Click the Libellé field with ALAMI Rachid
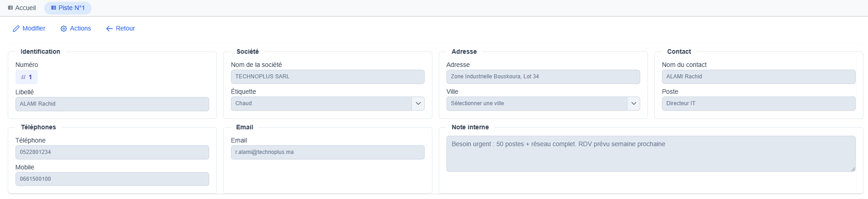The height and width of the screenshot is (199, 868). 112,104
